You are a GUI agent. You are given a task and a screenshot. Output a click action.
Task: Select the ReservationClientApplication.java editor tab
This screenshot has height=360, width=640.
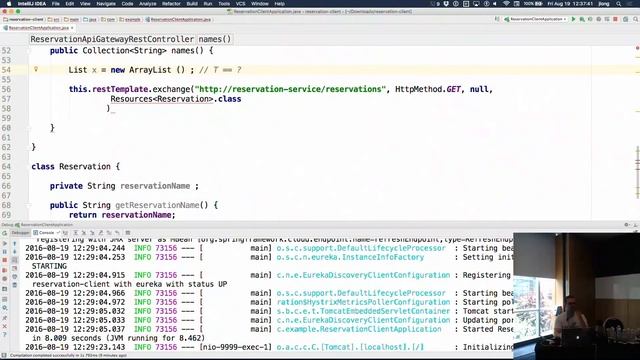click(x=38, y=28)
